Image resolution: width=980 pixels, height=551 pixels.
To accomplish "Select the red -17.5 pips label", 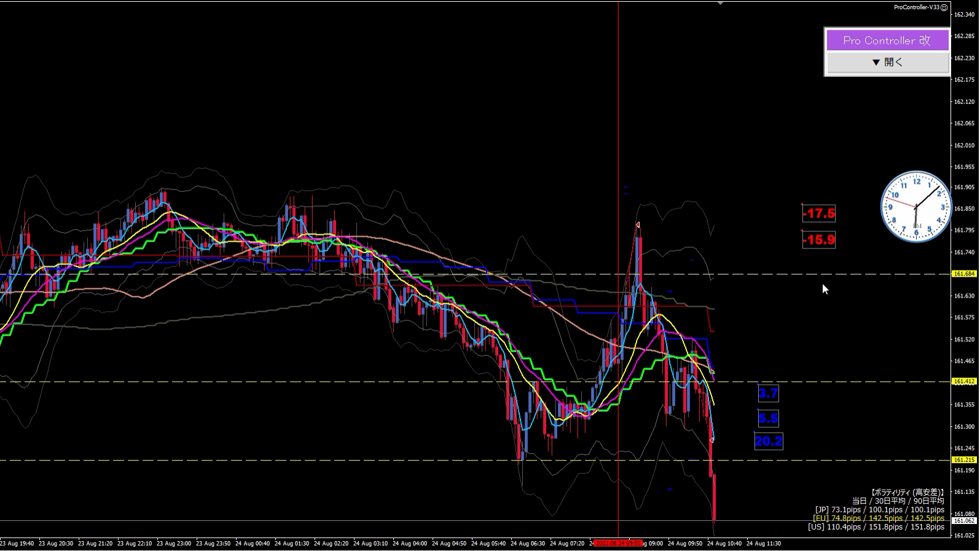I will tap(819, 213).
